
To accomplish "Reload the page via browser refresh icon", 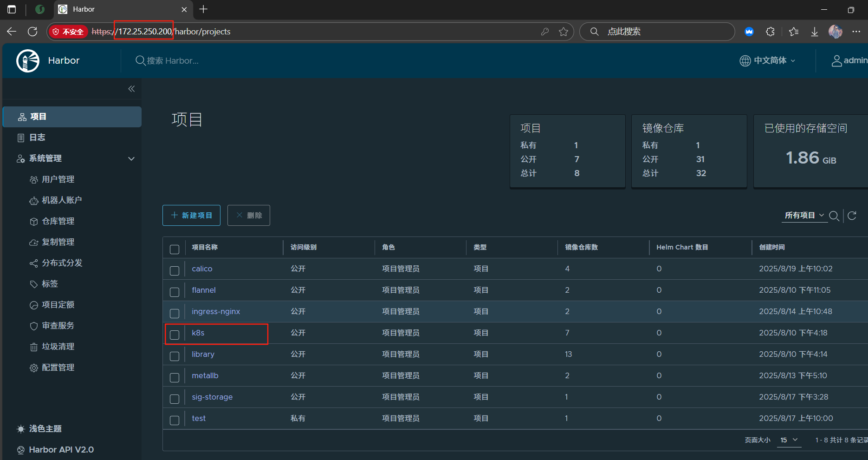I will tap(32, 32).
